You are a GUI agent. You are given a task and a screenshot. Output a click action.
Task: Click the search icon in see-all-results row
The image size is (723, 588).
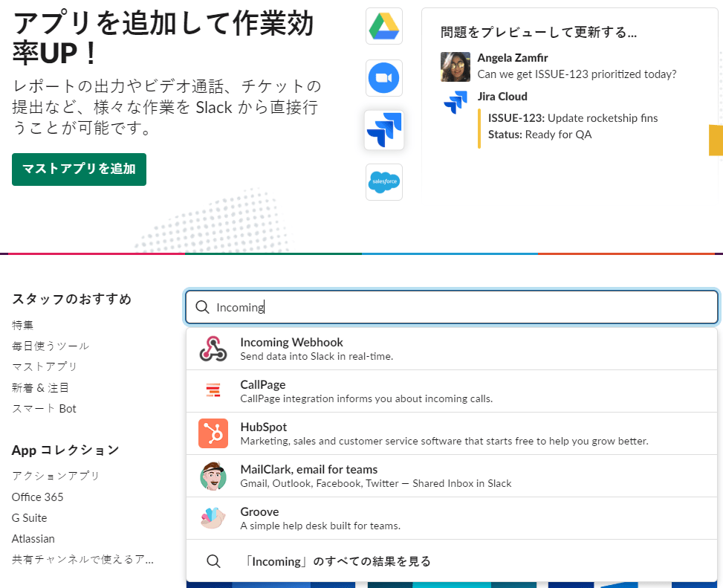[x=213, y=561]
